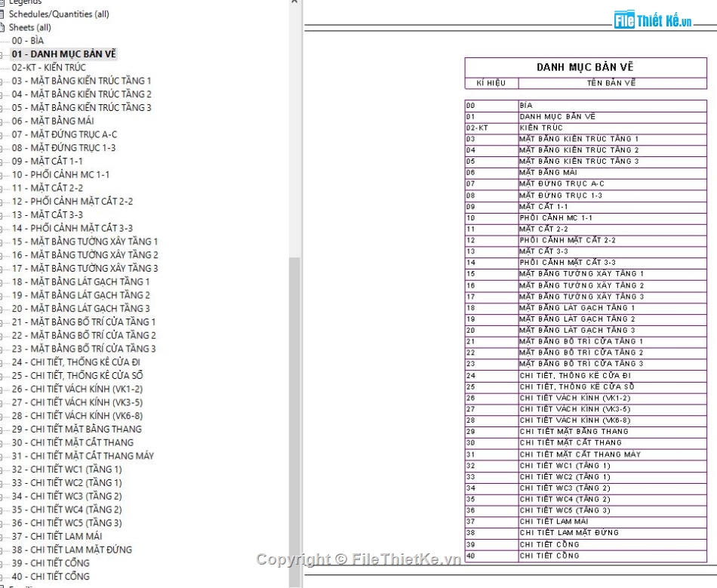The image size is (717, 588).
Task: Expand sheet 27 VÁCH KÍNH (VK3-5) node
Action: tap(2, 402)
